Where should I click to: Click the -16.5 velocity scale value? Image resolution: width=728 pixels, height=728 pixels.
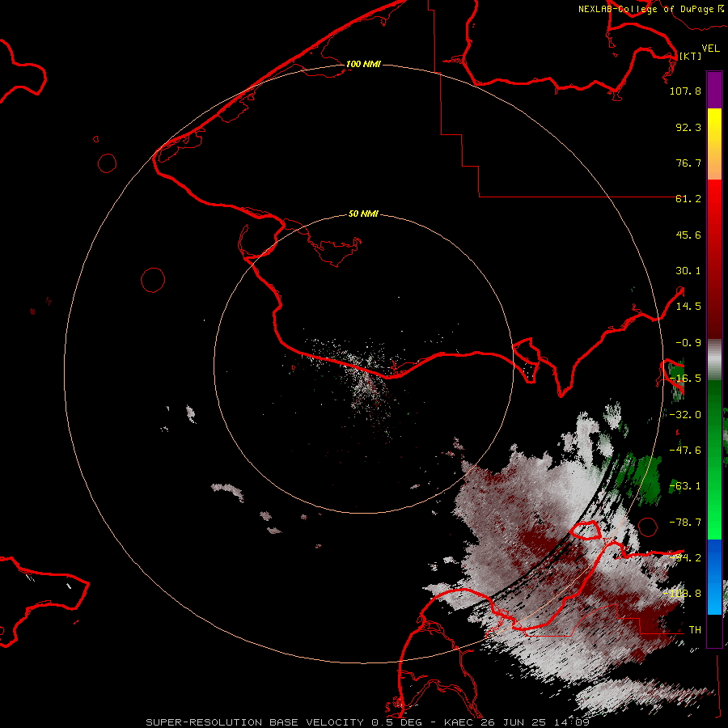click(x=685, y=378)
